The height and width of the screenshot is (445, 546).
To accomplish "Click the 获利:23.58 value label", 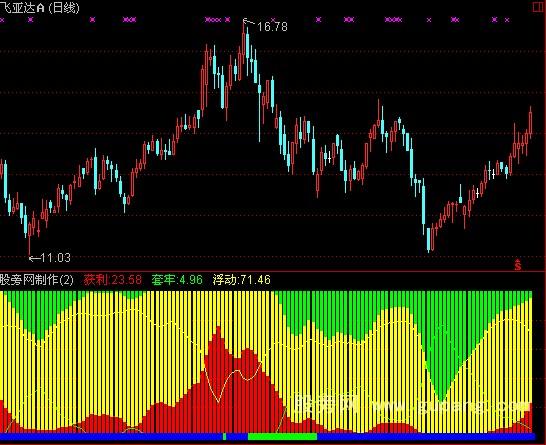I will click(113, 280).
